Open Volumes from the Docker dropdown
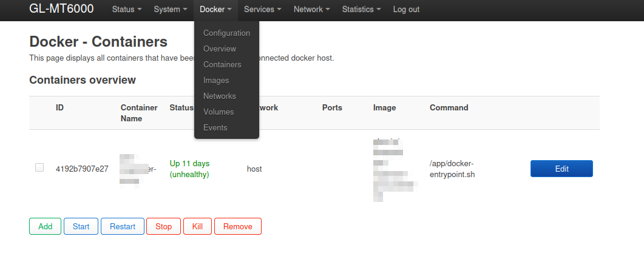 [219, 112]
